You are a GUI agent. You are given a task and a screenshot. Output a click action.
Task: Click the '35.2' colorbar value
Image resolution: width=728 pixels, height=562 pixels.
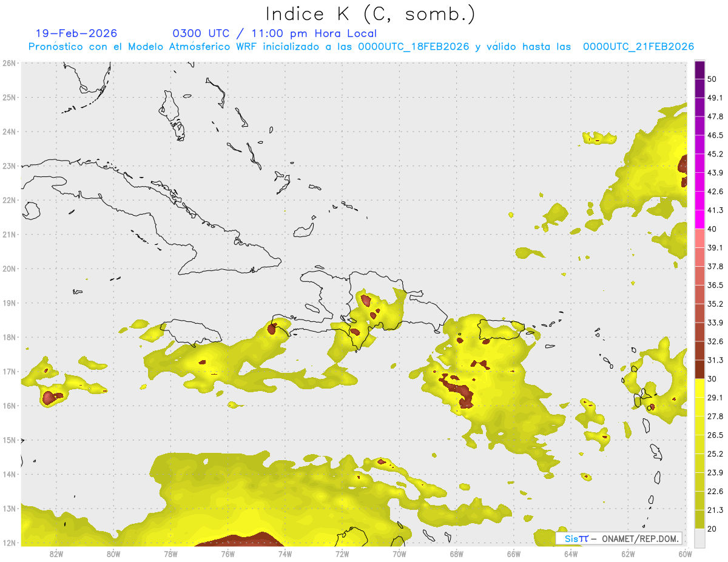[715, 304]
